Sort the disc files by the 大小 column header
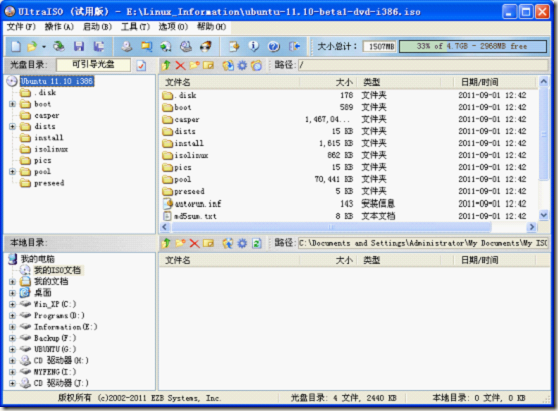 coord(328,82)
